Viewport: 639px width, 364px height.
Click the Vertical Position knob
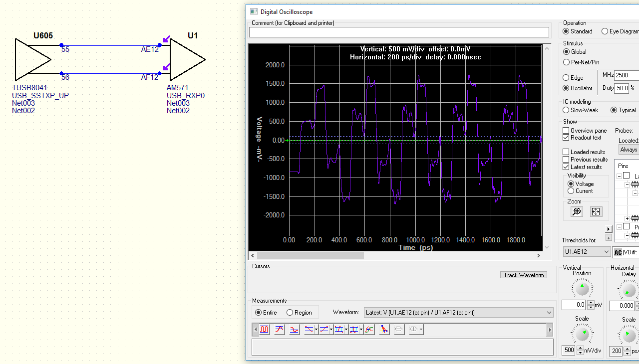[x=582, y=289]
